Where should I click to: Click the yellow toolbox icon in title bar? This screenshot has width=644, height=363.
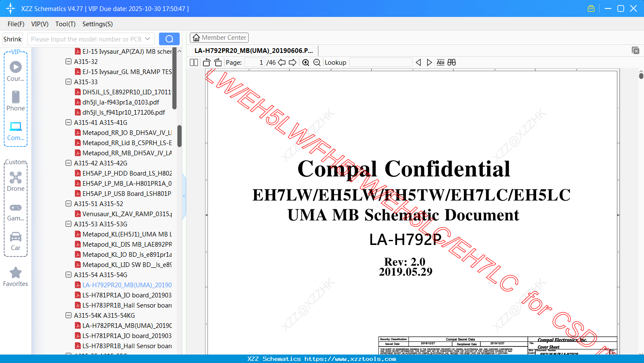[591, 8]
